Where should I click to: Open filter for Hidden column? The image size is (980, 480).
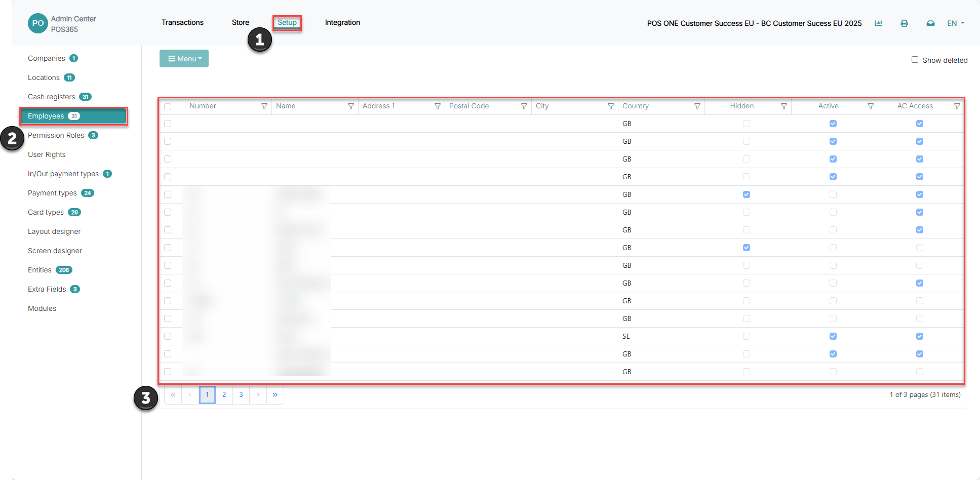(x=783, y=106)
